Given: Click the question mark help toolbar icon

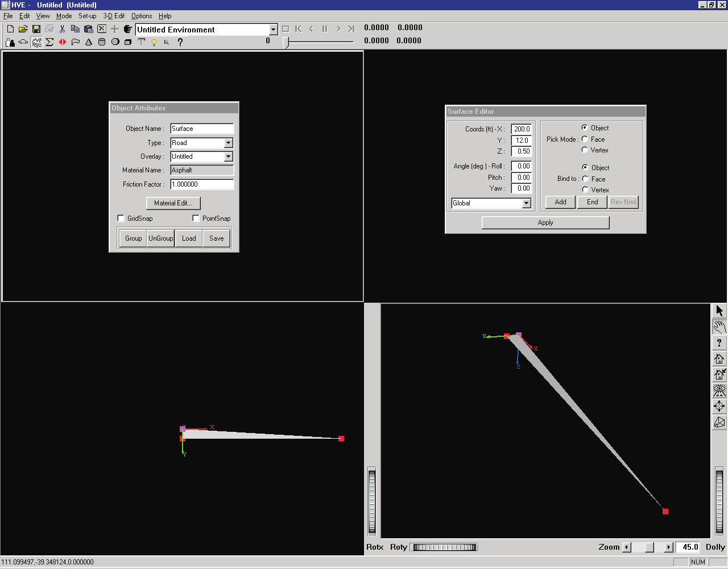Looking at the screenshot, I should click(x=180, y=42).
